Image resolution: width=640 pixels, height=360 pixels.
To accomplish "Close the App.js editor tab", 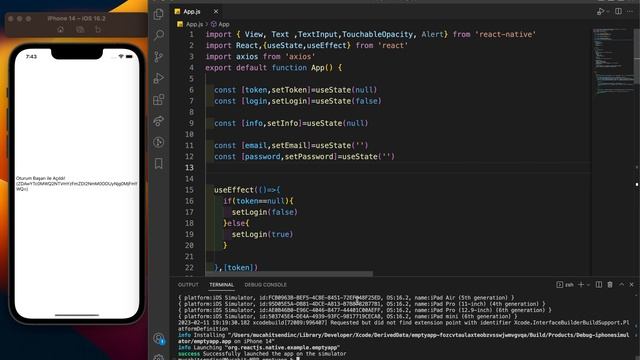I will click(216, 11).
